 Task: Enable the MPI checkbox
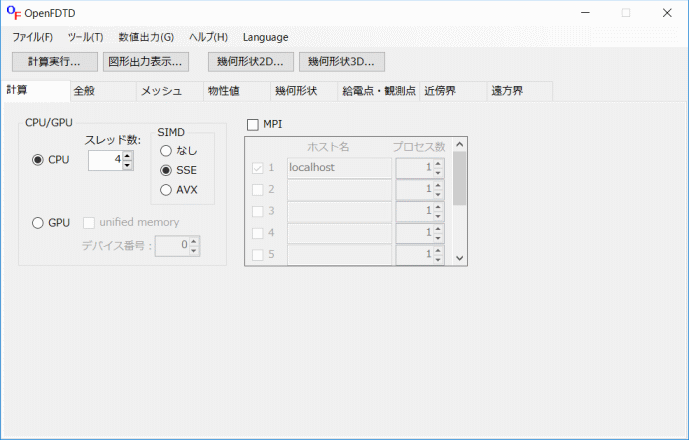coord(253,125)
